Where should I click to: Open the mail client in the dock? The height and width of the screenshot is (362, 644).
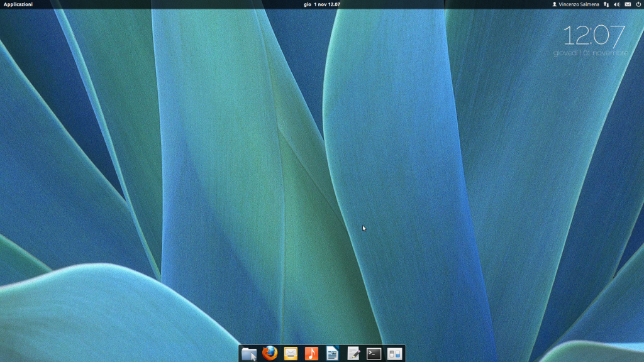tap(291, 354)
